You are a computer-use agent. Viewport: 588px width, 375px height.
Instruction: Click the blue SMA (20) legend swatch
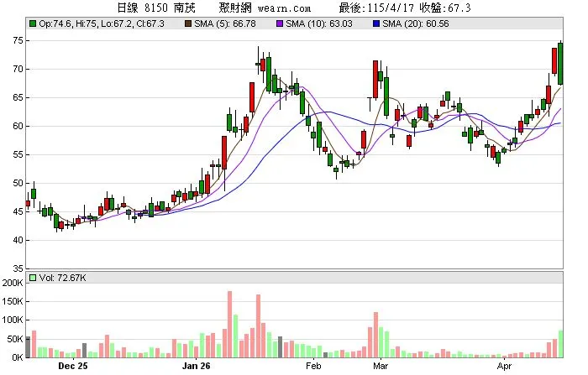pos(376,23)
